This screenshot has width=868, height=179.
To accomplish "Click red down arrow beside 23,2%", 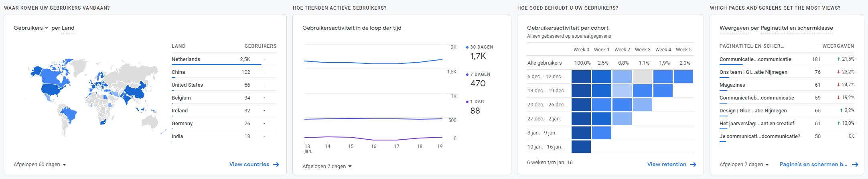I will pos(838,72).
